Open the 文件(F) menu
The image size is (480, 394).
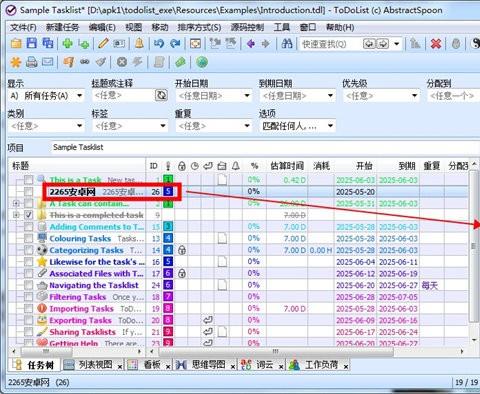pos(23,27)
